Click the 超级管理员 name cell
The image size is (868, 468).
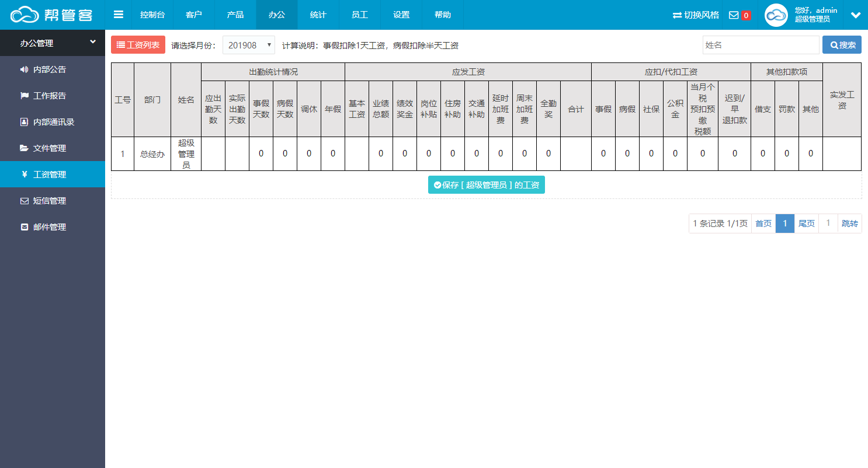click(x=186, y=154)
